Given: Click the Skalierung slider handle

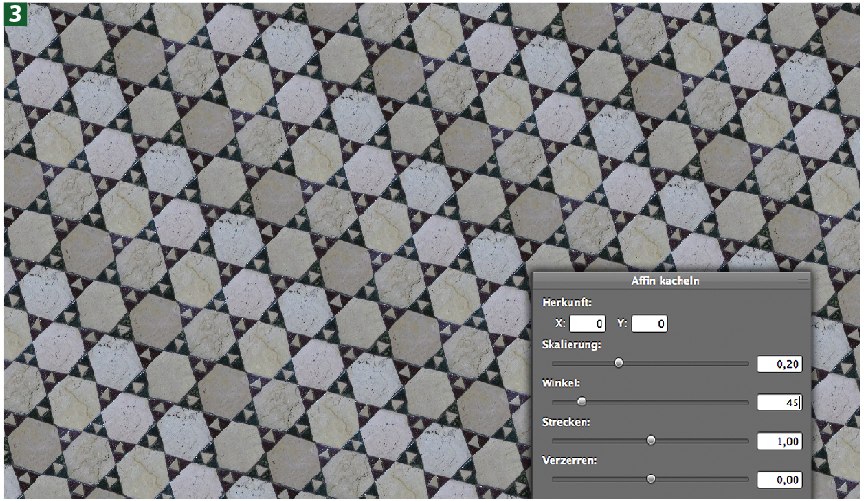Looking at the screenshot, I should 619,363.
